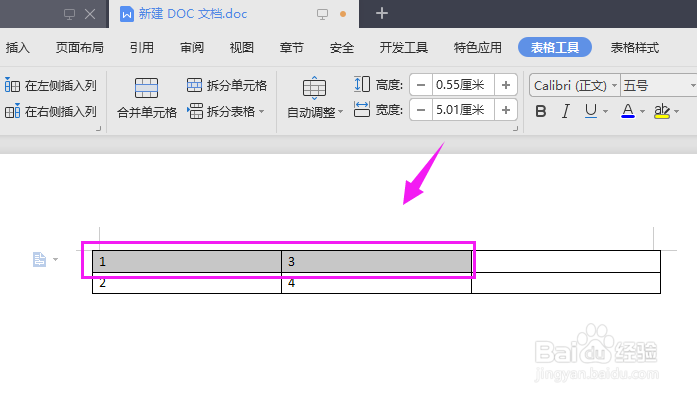Open the 视图 tab

pyautogui.click(x=241, y=48)
